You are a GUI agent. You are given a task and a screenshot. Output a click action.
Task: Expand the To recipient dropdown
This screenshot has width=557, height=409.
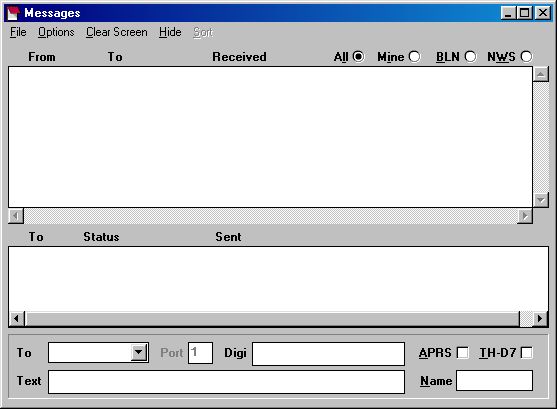[x=139, y=353]
